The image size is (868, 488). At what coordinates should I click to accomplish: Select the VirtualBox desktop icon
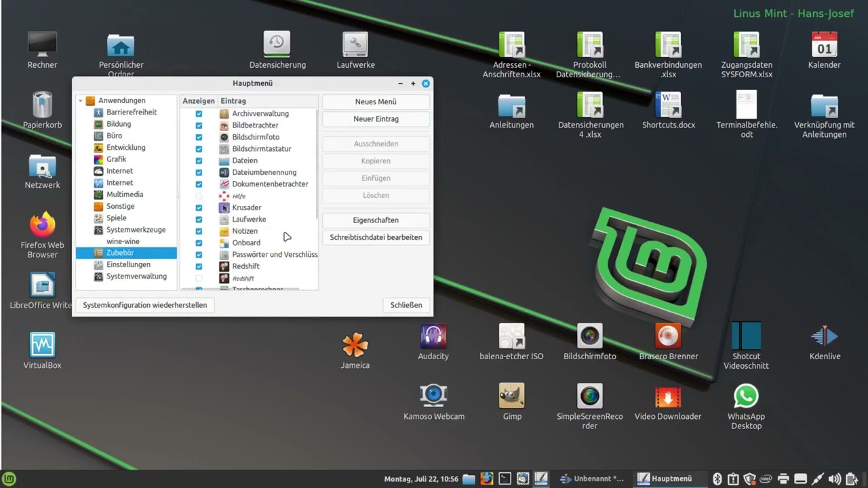(42, 351)
